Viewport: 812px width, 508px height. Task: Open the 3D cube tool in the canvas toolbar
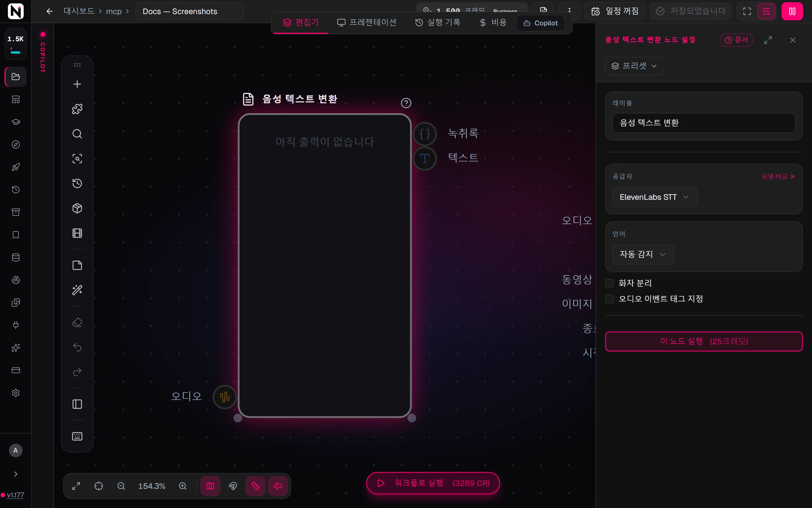click(x=77, y=208)
